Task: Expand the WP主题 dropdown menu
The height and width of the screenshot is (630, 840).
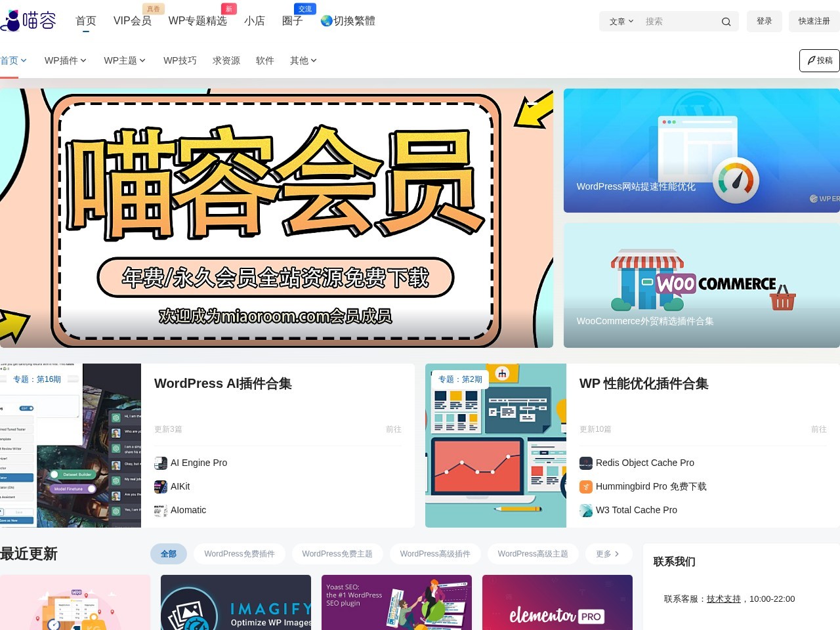Action: click(142, 60)
